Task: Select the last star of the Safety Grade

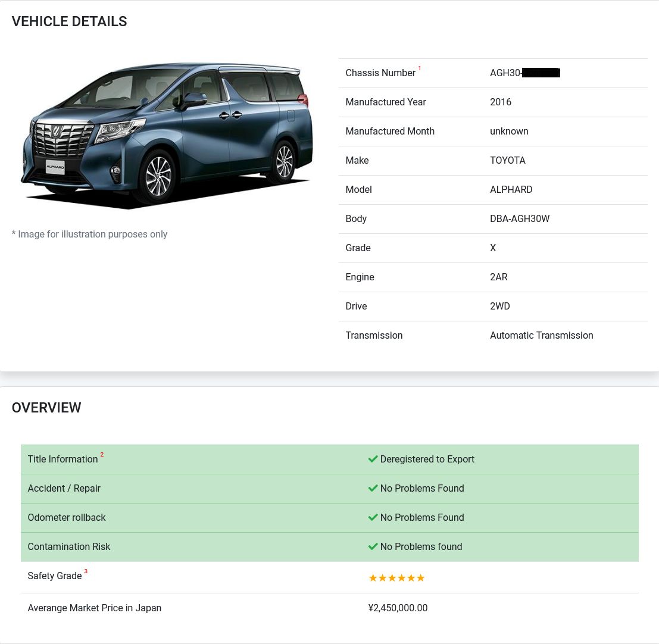Action: pyautogui.click(x=421, y=577)
